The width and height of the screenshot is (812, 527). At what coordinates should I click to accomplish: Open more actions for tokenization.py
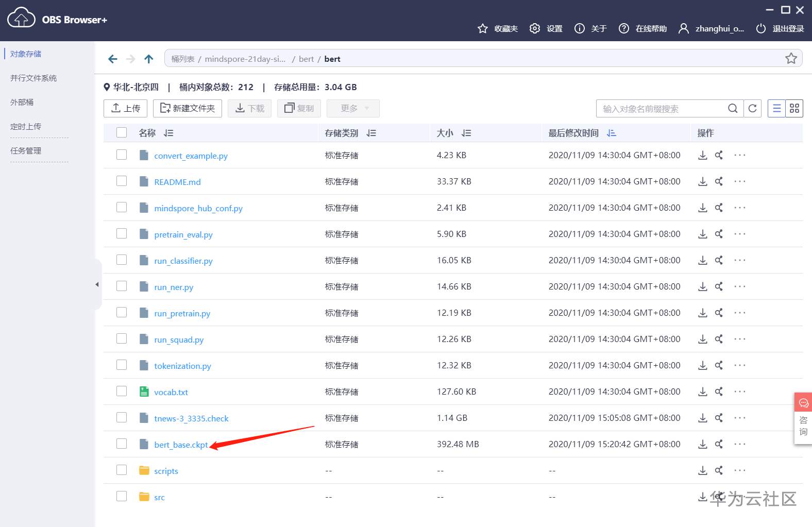tap(739, 365)
